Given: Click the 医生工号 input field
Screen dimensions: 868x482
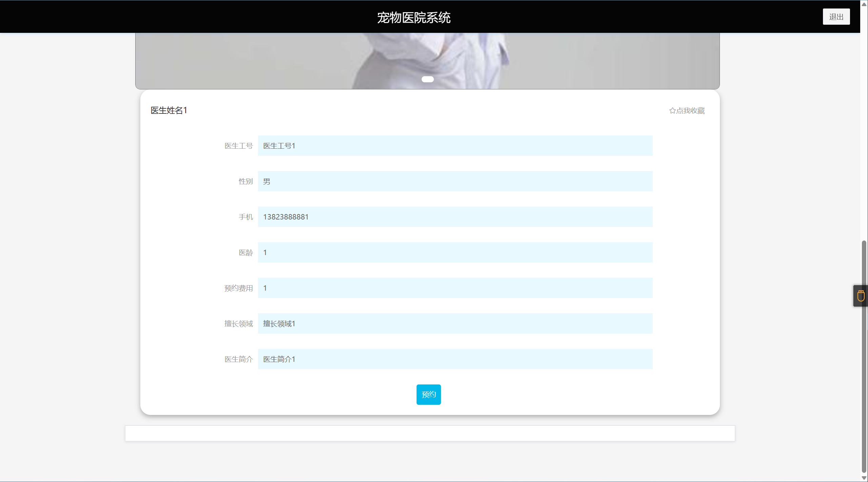Looking at the screenshot, I should pyautogui.click(x=455, y=146).
